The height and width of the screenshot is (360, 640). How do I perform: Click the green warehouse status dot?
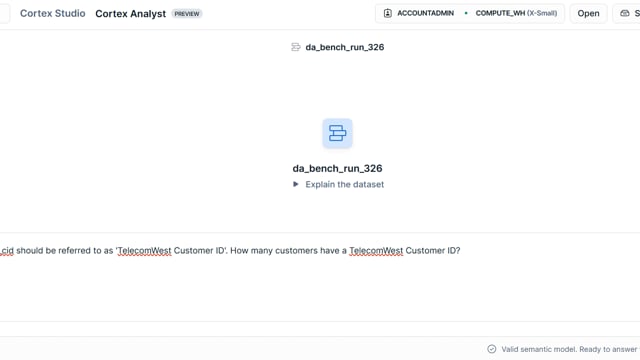(466, 13)
